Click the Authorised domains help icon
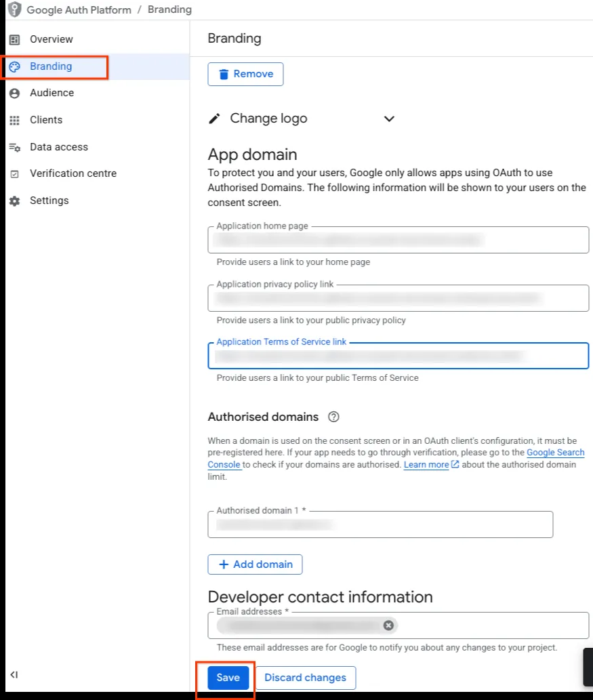 point(333,417)
